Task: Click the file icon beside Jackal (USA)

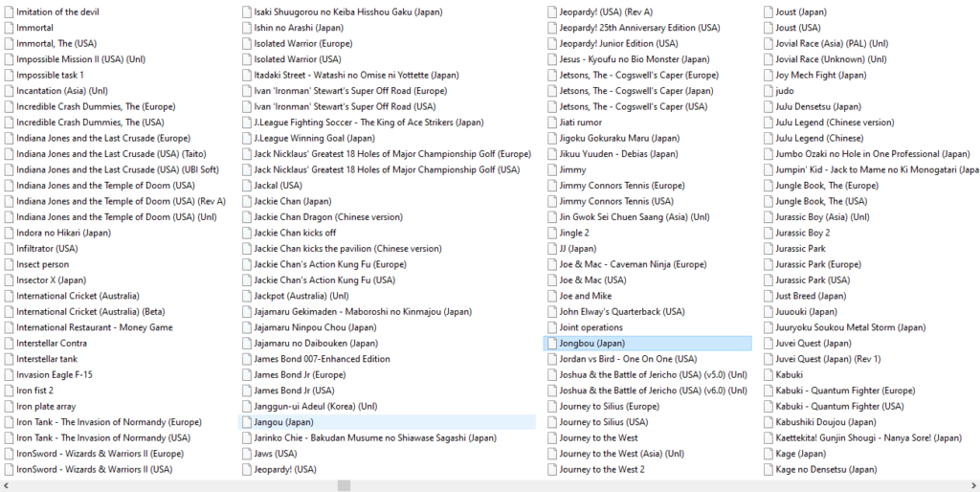Action: tap(246, 186)
